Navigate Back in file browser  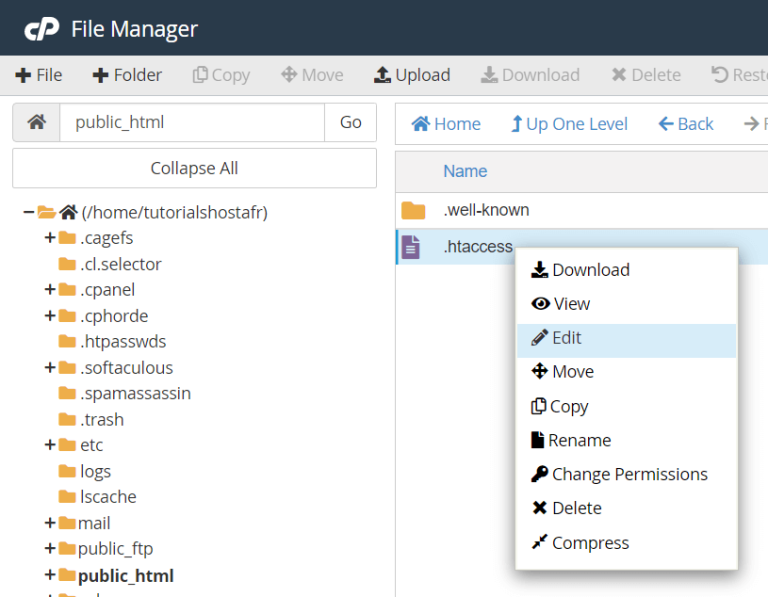click(686, 124)
